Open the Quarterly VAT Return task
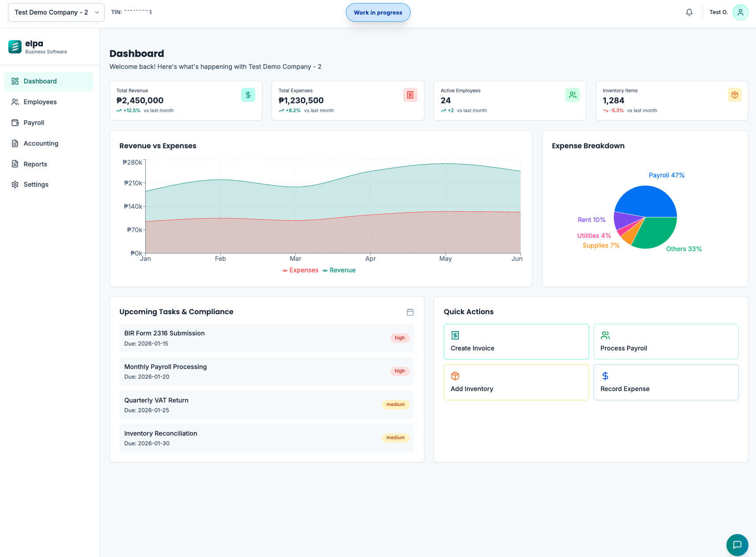 coord(267,405)
